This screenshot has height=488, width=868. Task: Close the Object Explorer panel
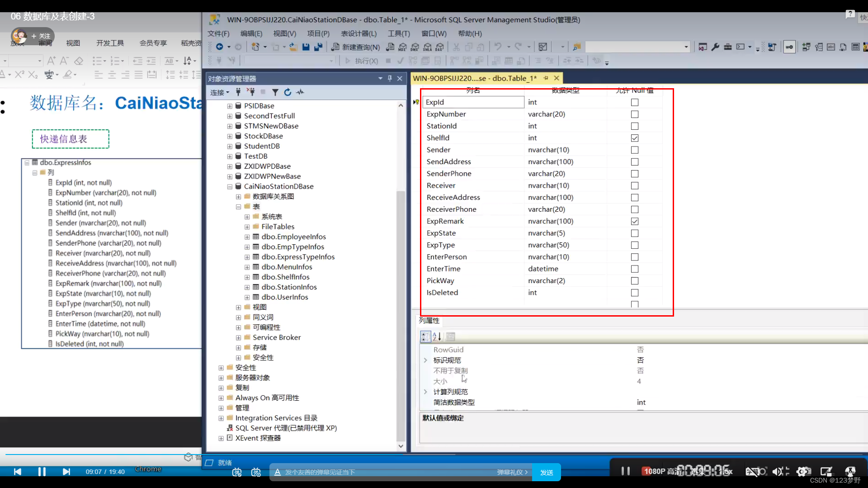coord(400,79)
